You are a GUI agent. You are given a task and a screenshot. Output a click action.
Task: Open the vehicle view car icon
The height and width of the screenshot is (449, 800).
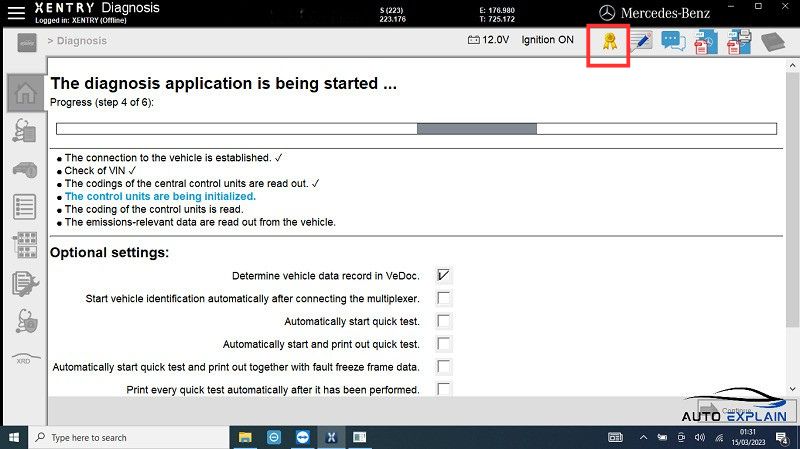pyautogui.click(x=25, y=169)
